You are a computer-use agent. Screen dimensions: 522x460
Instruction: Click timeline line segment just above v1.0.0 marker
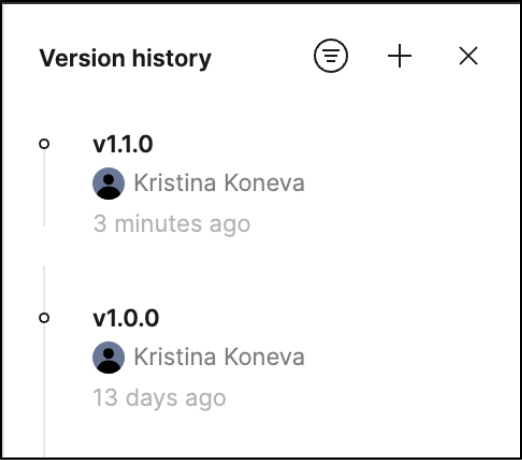click(44, 289)
